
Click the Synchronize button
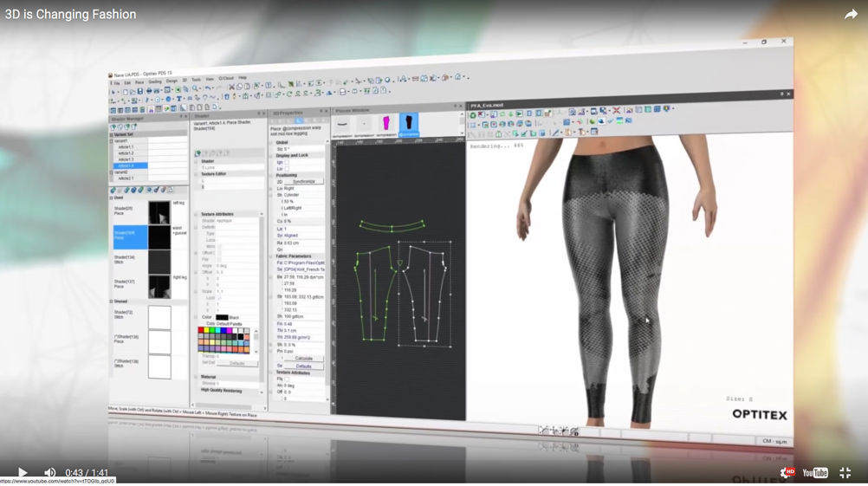304,182
